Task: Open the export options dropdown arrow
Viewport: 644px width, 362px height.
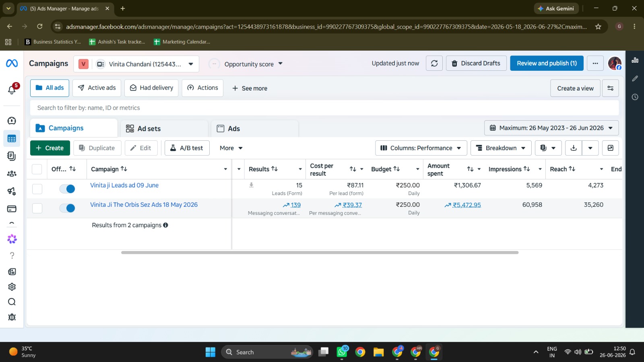Action: (x=590, y=148)
